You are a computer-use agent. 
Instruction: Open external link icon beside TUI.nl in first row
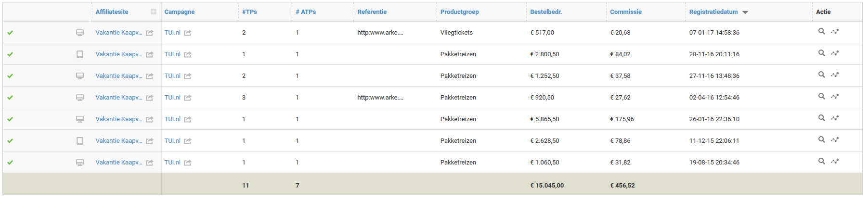click(x=187, y=33)
